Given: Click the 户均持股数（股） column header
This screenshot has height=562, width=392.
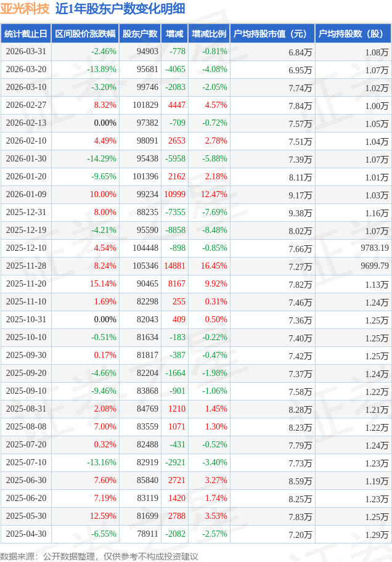Looking at the screenshot, I should [x=353, y=34].
